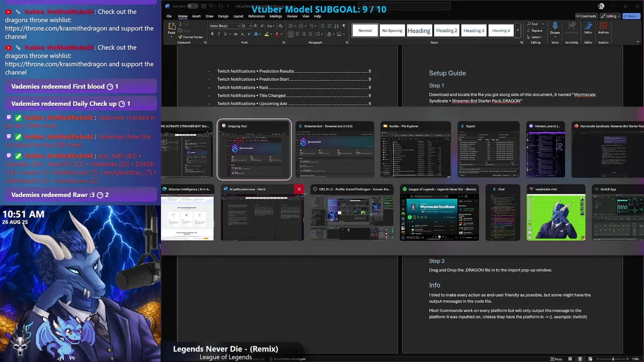This screenshot has height=362, width=644.
Task: Center align the text
Action: [x=297, y=34]
